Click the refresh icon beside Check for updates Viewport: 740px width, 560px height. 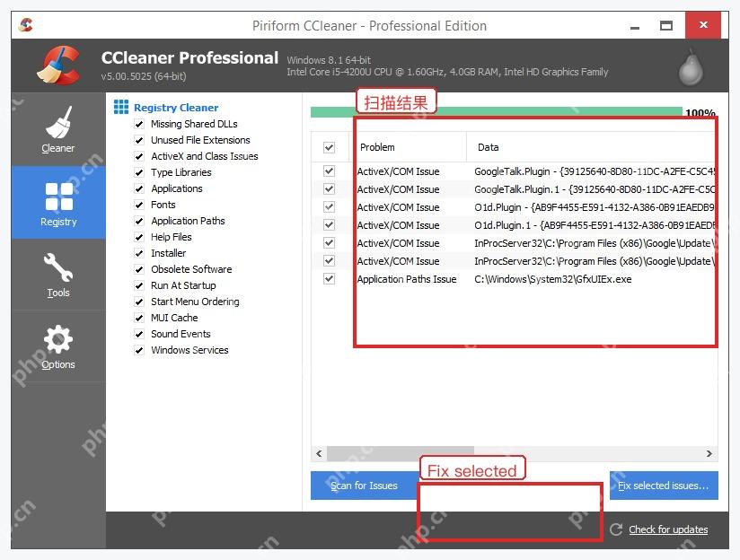point(616,529)
